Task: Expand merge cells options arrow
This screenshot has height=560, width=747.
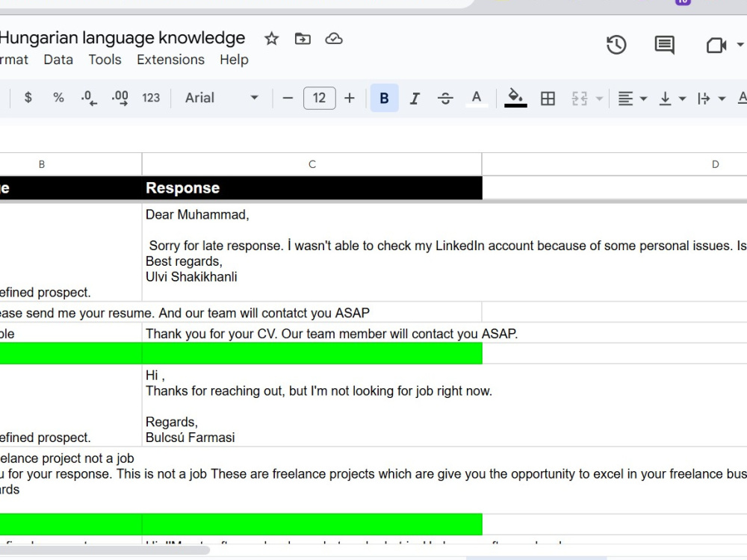Action: point(600,99)
